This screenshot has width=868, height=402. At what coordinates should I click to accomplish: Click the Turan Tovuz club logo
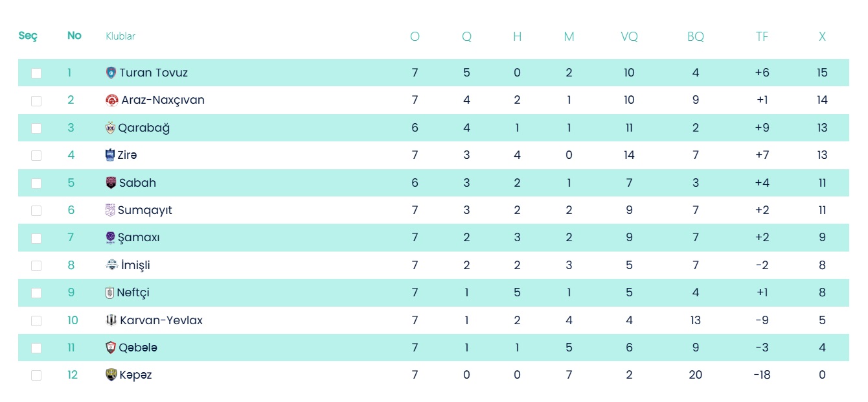coord(111,73)
